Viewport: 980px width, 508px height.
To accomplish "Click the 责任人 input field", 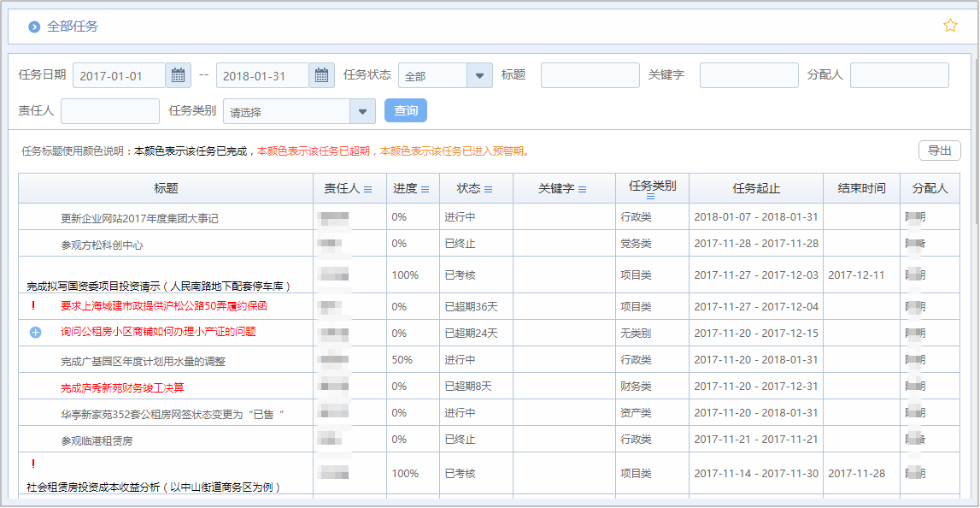I will [109, 111].
